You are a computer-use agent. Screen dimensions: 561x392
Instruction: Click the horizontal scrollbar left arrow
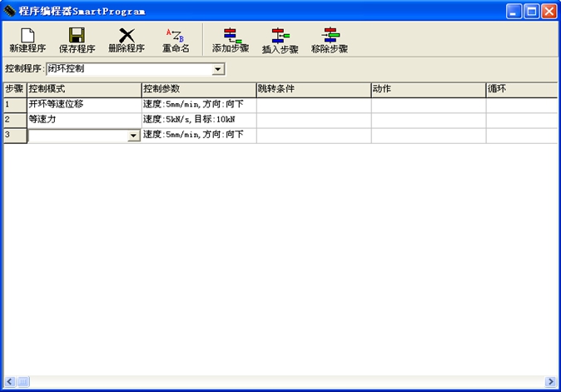[9, 382]
